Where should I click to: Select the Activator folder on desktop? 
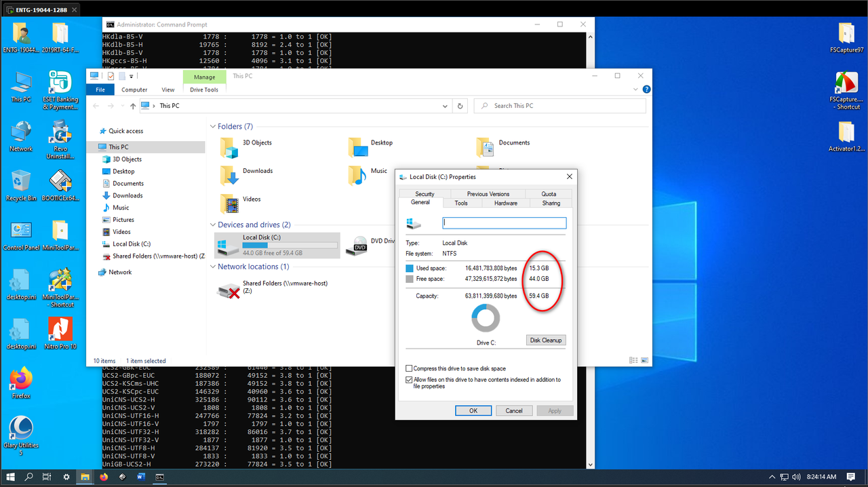(x=846, y=136)
